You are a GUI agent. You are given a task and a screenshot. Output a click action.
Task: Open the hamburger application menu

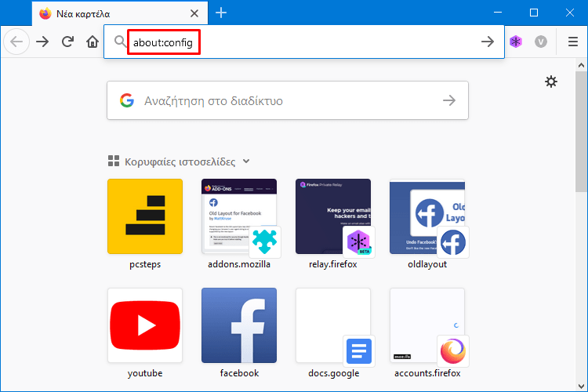click(572, 42)
